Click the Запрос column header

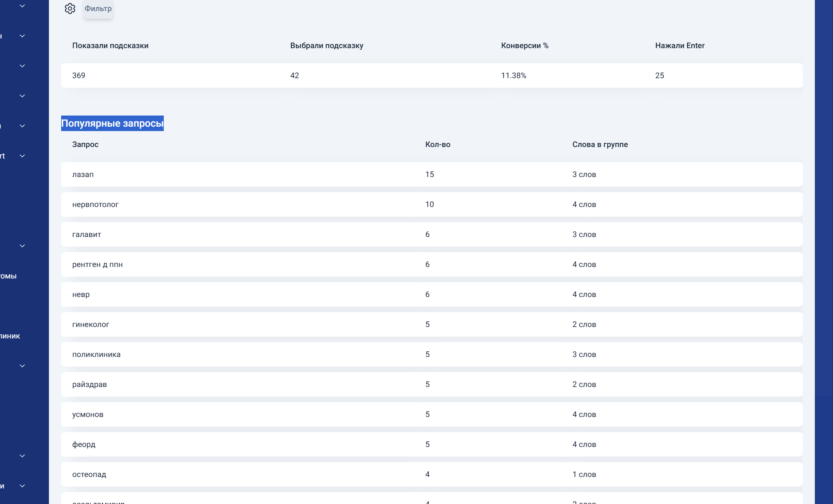tap(85, 144)
